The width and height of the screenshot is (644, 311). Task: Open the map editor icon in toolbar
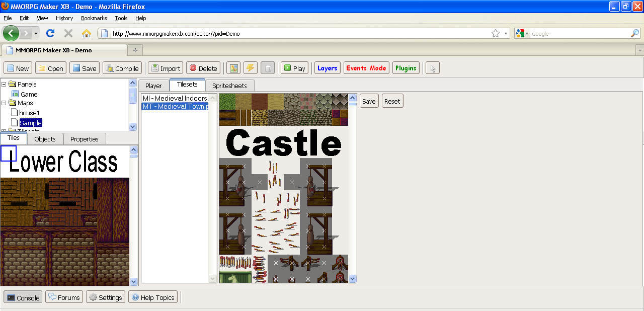[x=233, y=68]
